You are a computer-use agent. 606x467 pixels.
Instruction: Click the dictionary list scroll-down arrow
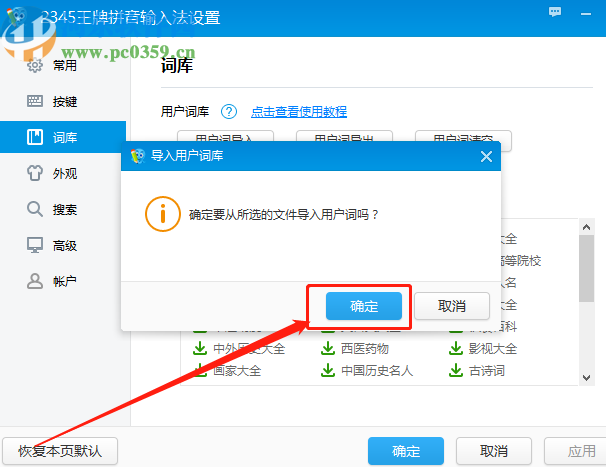pyautogui.click(x=586, y=378)
